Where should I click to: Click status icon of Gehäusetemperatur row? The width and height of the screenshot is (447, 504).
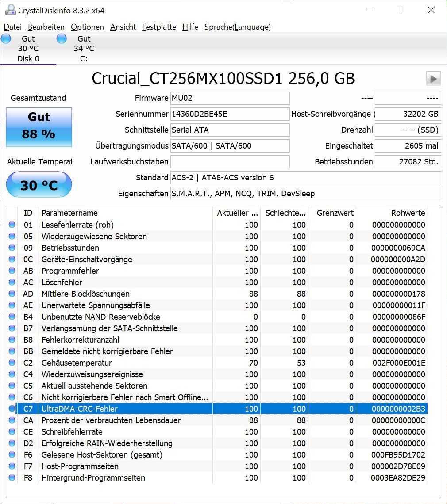pyautogui.click(x=12, y=363)
